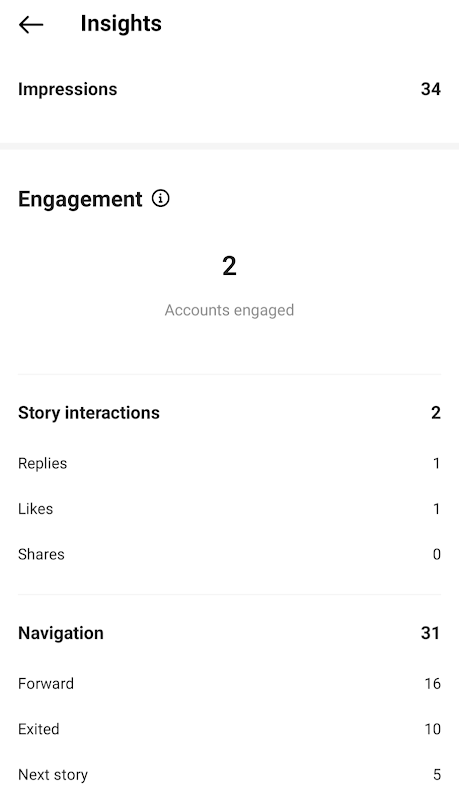The width and height of the screenshot is (459, 806).
Task: Select the Replies row
Action: [229, 463]
